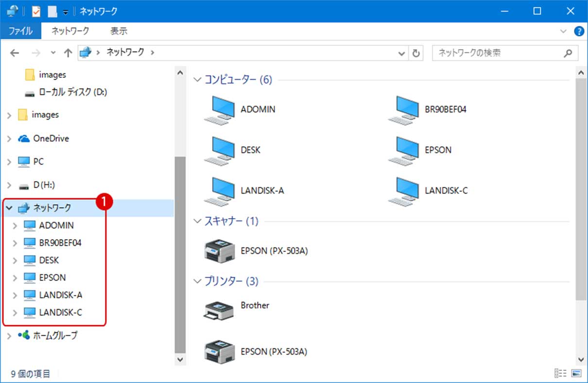
Task: Click the Back navigation arrow
Action: [x=15, y=52]
